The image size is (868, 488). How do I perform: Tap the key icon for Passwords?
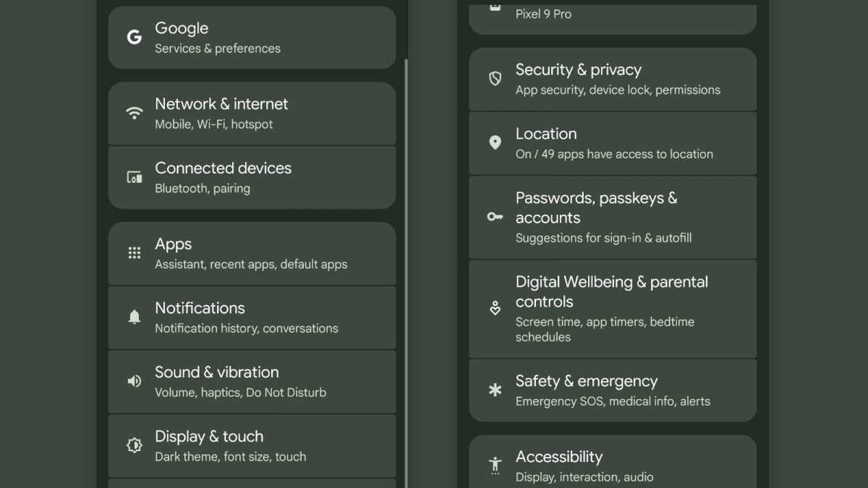pos(495,216)
